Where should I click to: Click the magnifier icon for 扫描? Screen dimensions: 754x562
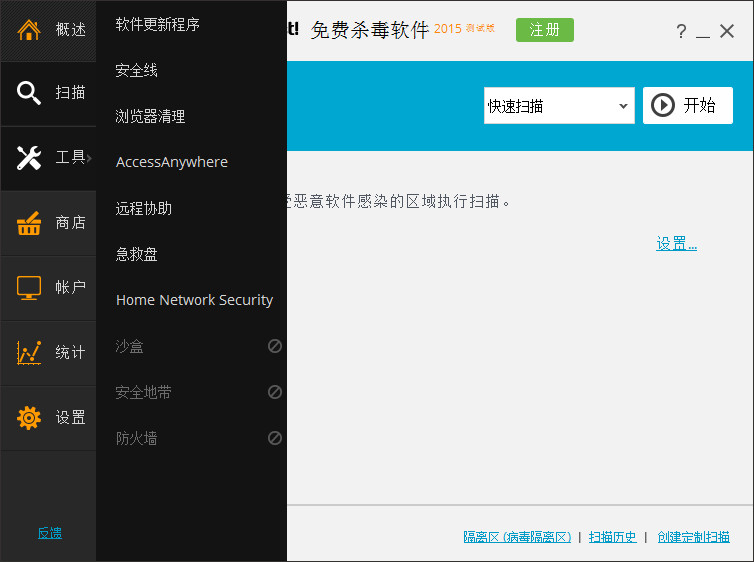[x=29, y=93]
